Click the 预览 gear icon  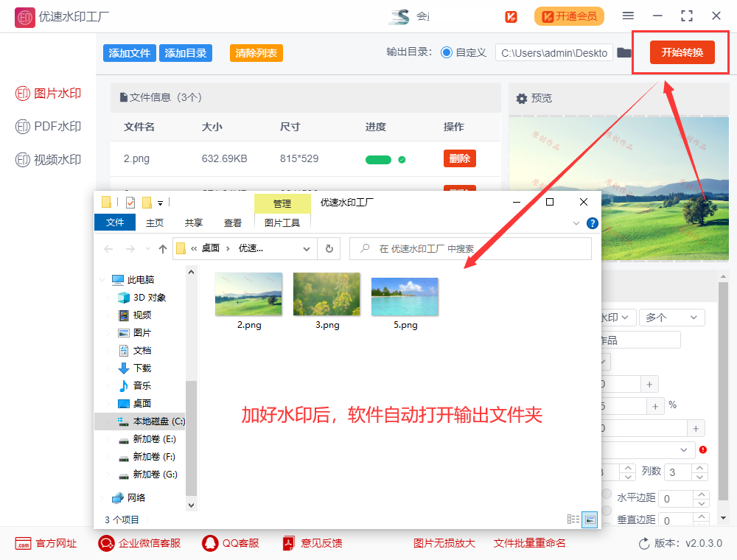[522, 99]
